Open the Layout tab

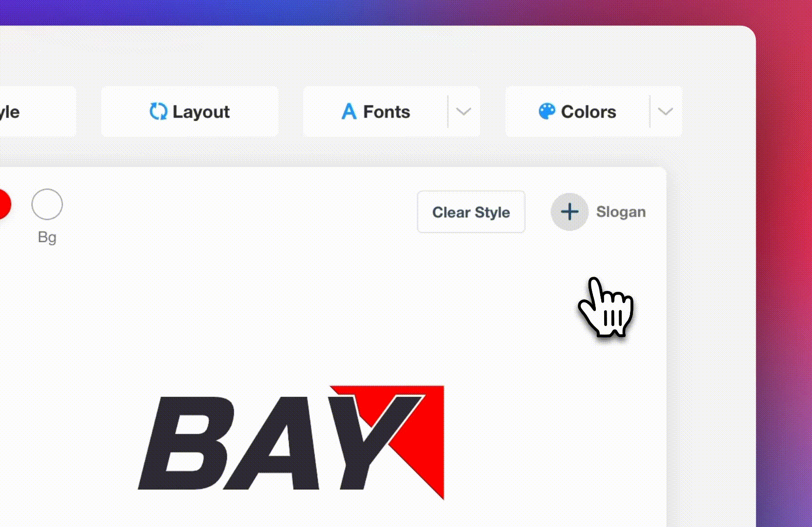[190, 111]
